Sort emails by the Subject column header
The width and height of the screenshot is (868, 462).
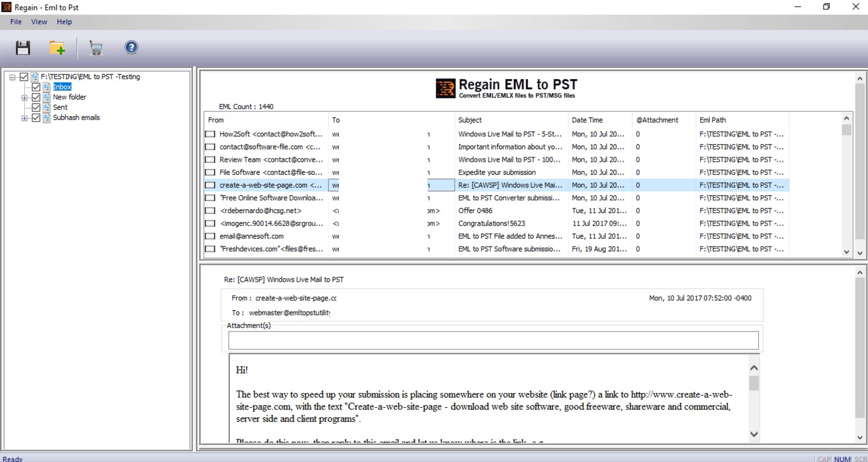pos(512,120)
